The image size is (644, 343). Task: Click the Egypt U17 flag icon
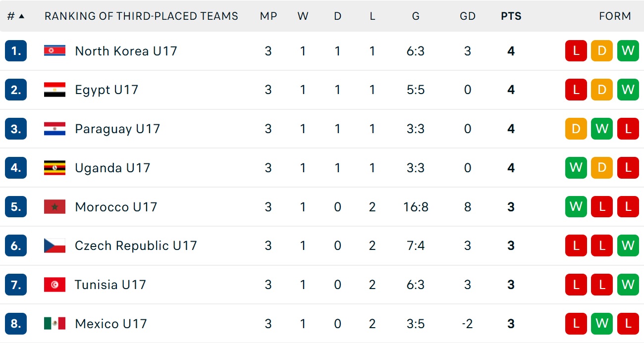[x=54, y=90]
